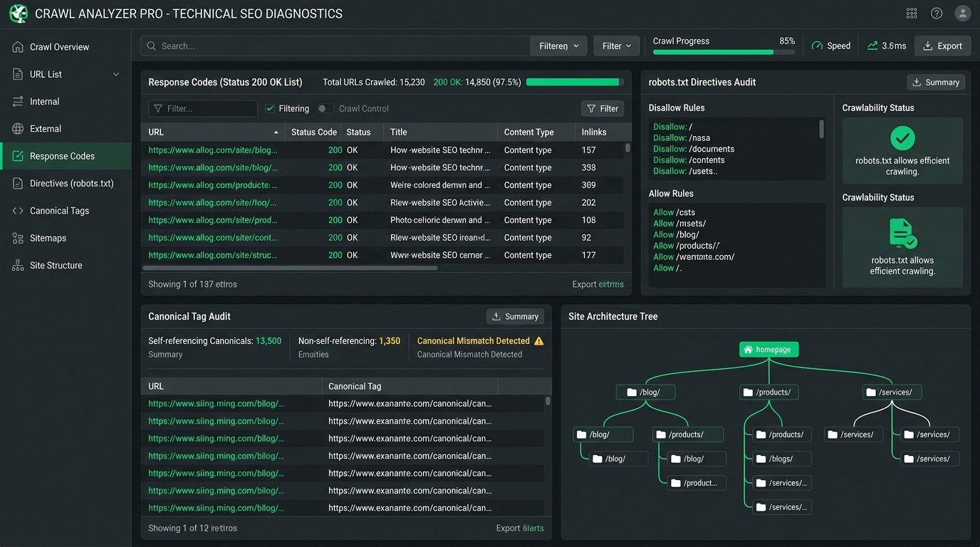Click the URL List document icon
Image resolution: width=980 pixels, height=547 pixels.
pos(18,74)
